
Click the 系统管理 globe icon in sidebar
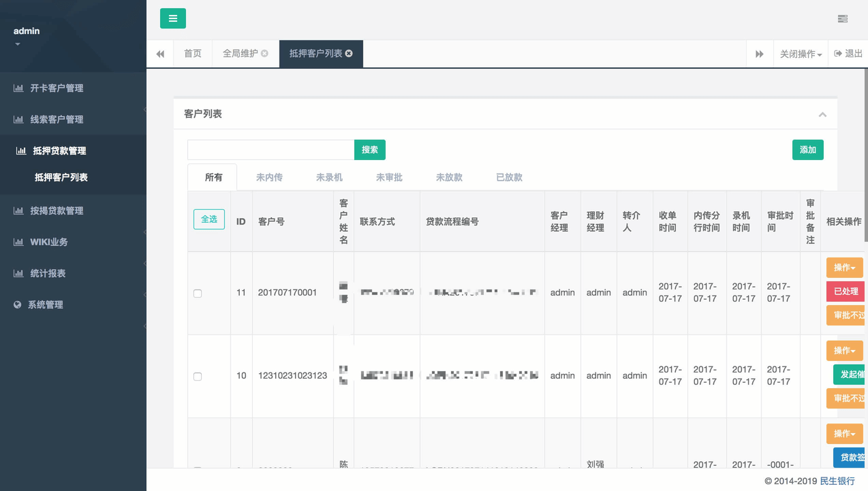[18, 304]
